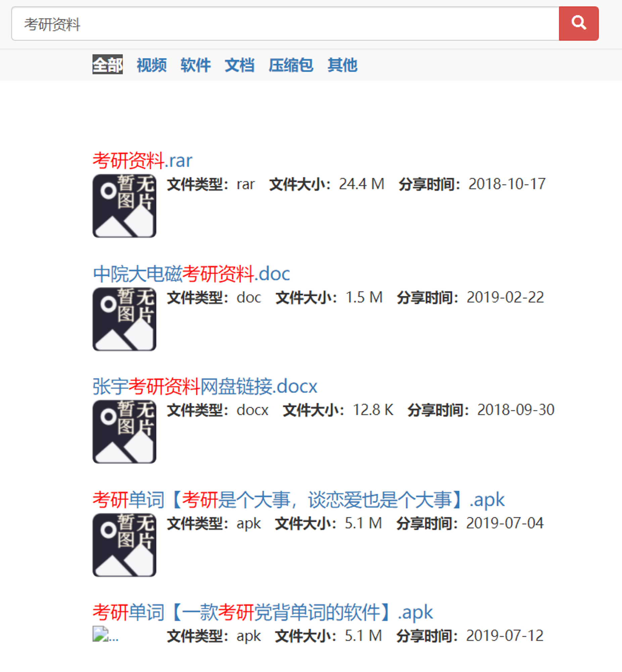Open the 考研是个大事 apk result link
622x672 pixels.
[x=298, y=500]
